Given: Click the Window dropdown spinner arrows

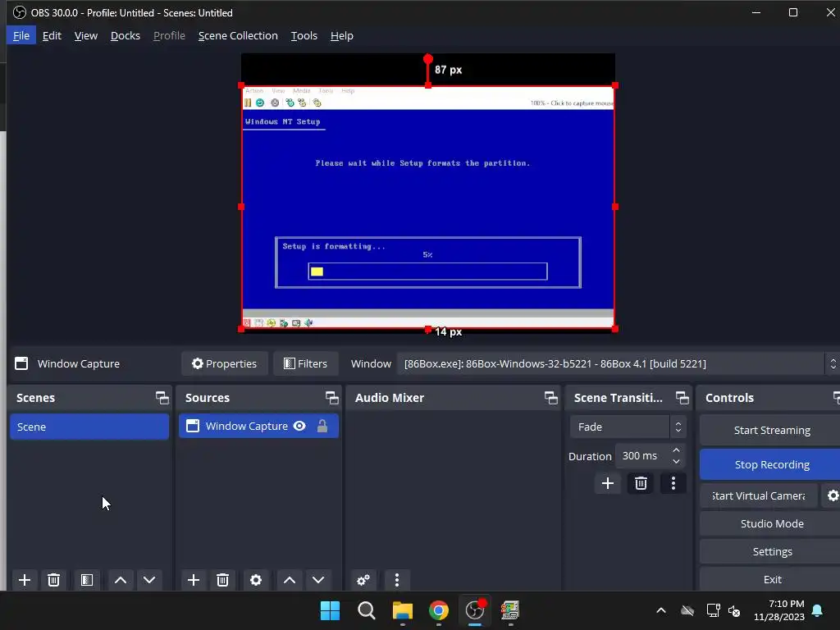Looking at the screenshot, I should [833, 363].
